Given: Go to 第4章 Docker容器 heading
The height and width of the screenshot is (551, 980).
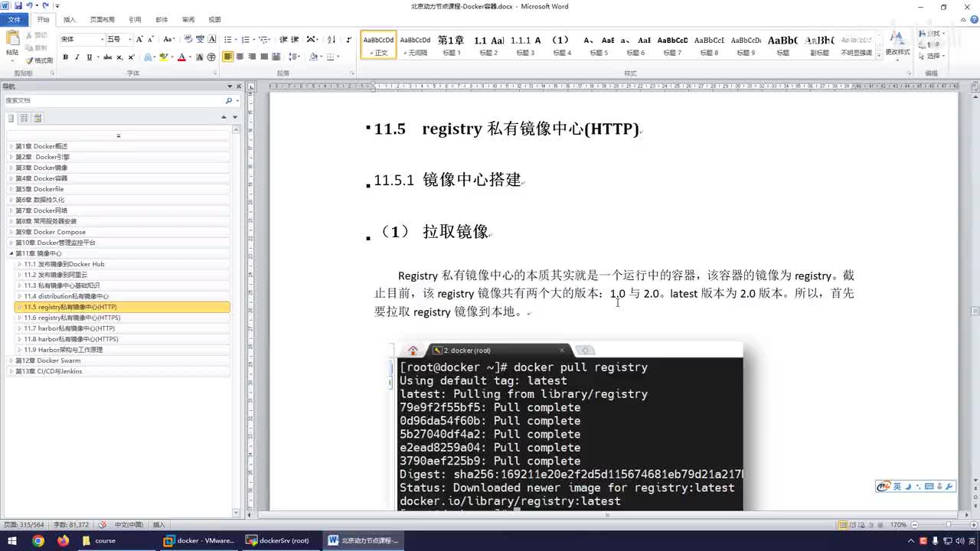Looking at the screenshot, I should tap(122, 178).
